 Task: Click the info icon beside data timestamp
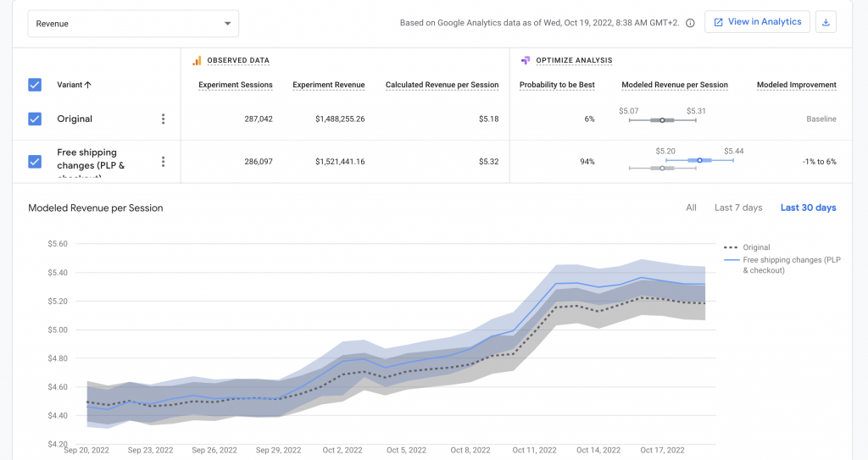(x=690, y=23)
